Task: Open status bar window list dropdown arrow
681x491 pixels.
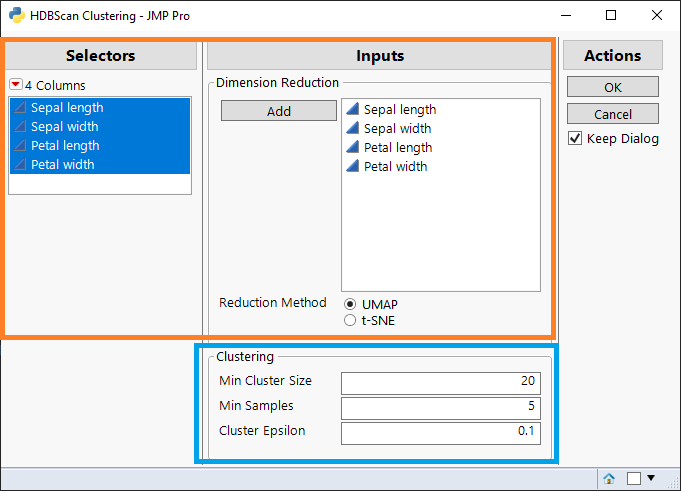Action: 652,478
